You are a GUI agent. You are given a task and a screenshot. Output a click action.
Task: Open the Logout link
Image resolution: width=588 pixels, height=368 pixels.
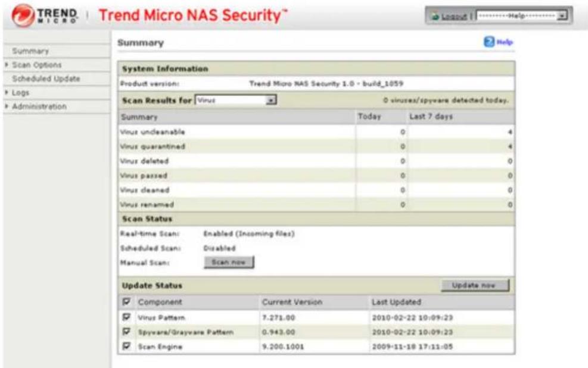coord(454,16)
